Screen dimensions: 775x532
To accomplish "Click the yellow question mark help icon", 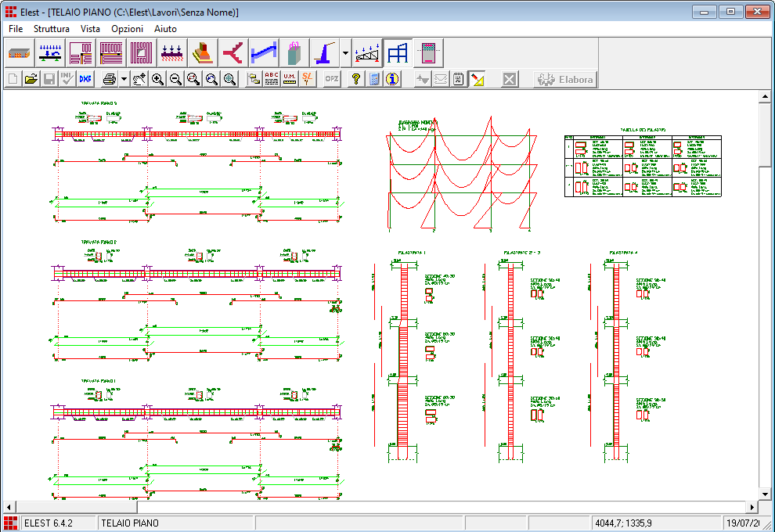I will click(355, 79).
